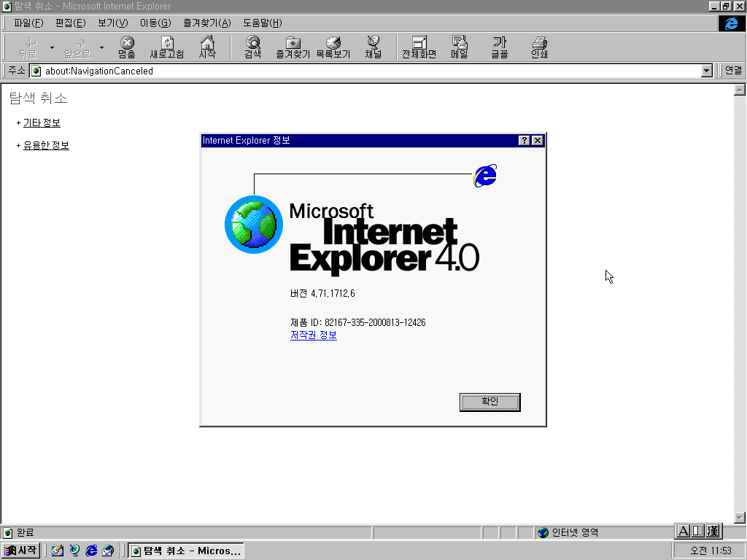Stop loading the page with 멈춤
This screenshot has height=560, width=747.
[125, 46]
